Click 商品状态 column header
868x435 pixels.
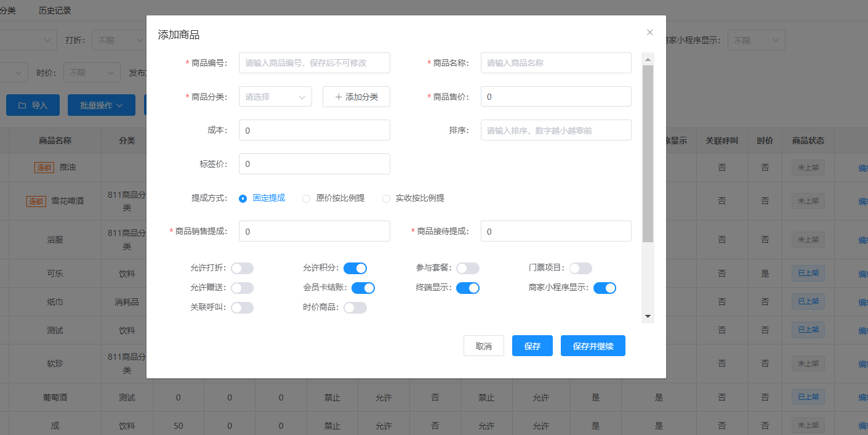pyautogui.click(x=808, y=140)
